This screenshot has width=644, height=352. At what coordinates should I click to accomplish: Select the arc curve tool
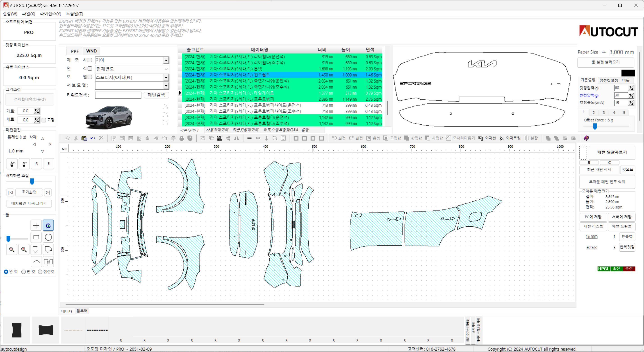36,262
